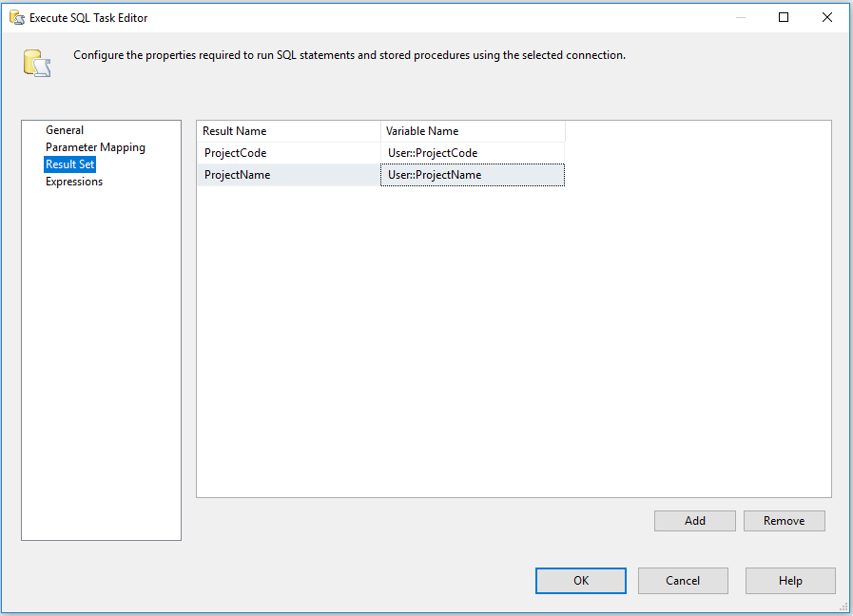Click the large SQL task scroll icon
The height and width of the screenshot is (616, 853).
(35, 63)
